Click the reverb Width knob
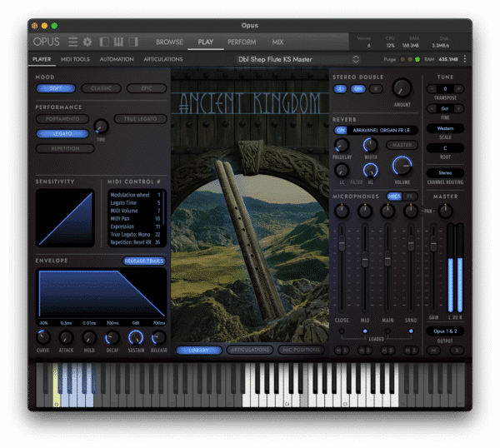 pyautogui.click(x=370, y=145)
